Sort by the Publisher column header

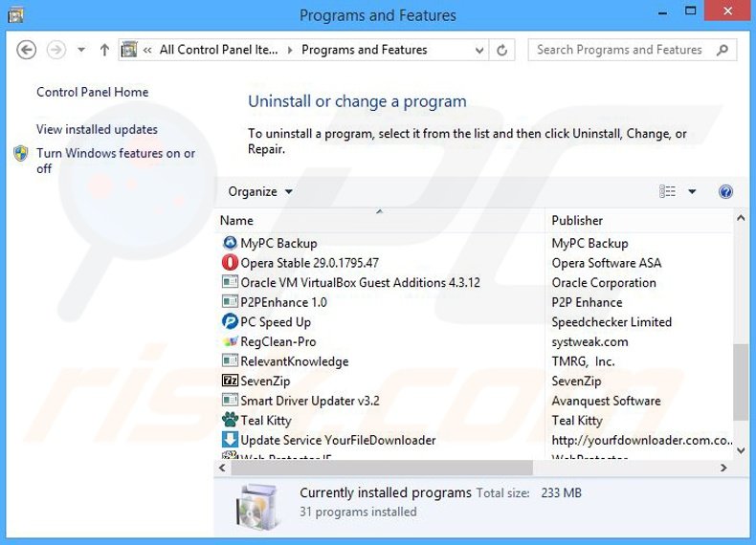tap(639, 220)
